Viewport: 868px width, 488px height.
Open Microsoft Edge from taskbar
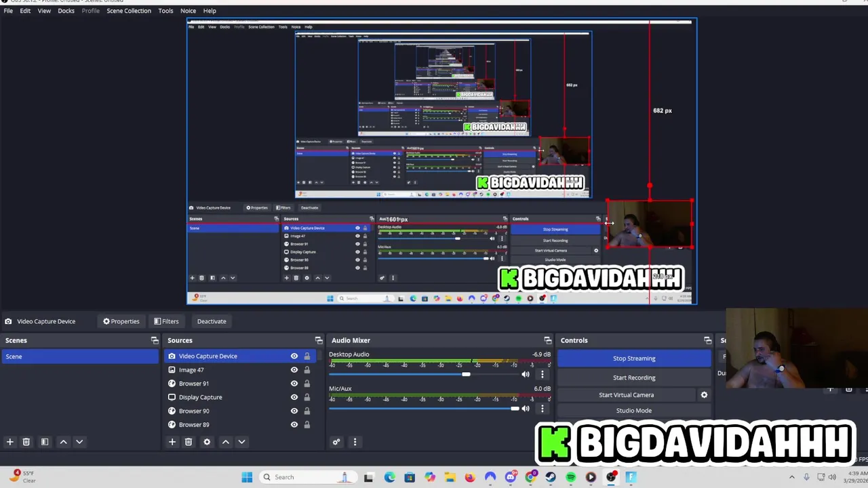pos(389,477)
